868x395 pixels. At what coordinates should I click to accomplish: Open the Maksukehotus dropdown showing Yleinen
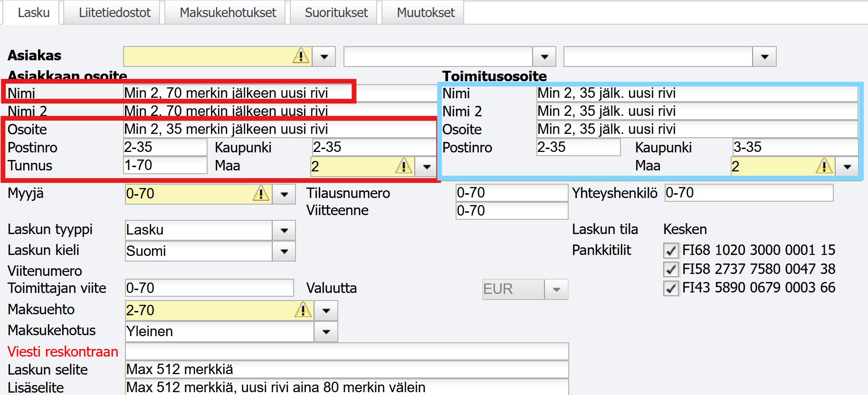[x=326, y=332]
